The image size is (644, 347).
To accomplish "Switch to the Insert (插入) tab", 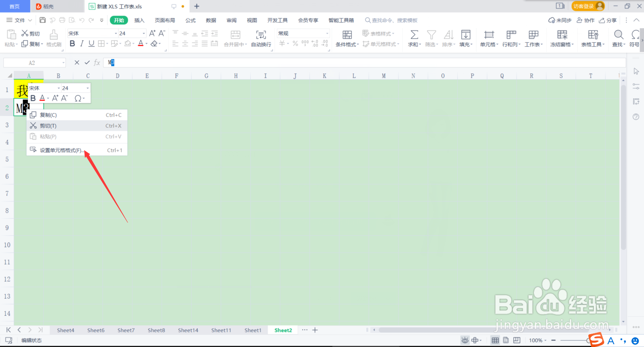I will coord(139,20).
